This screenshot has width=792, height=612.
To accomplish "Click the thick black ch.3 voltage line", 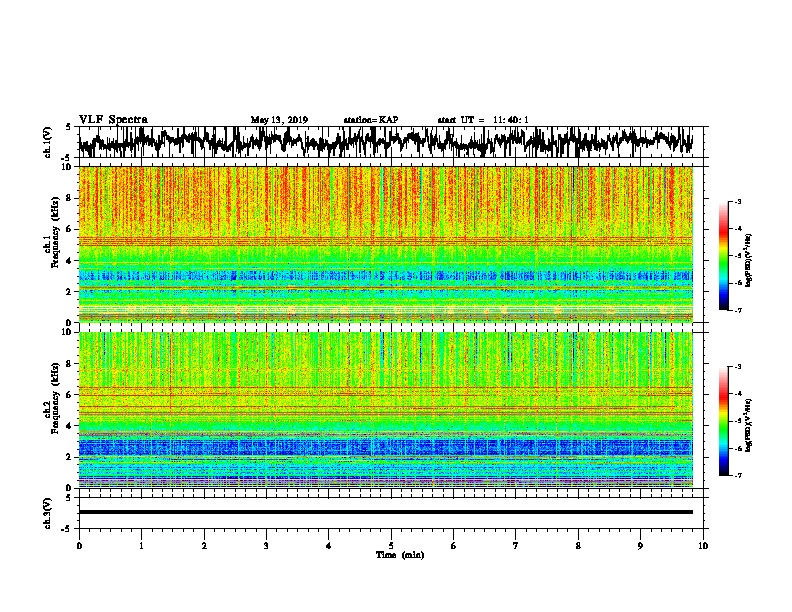I will tap(386, 512).
